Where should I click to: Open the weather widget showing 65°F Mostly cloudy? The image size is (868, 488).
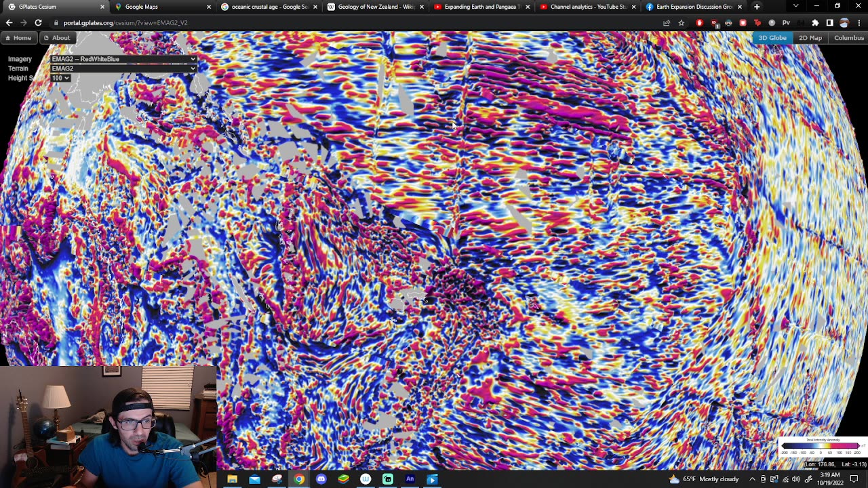704,479
